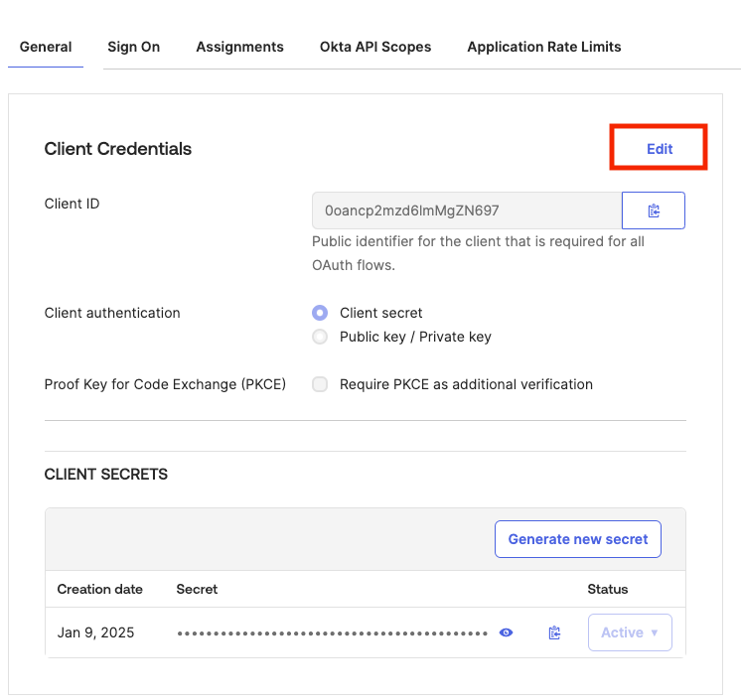Screen dimensions: 741x700
Task: View the Application Rate Limits tab
Action: [x=544, y=47]
